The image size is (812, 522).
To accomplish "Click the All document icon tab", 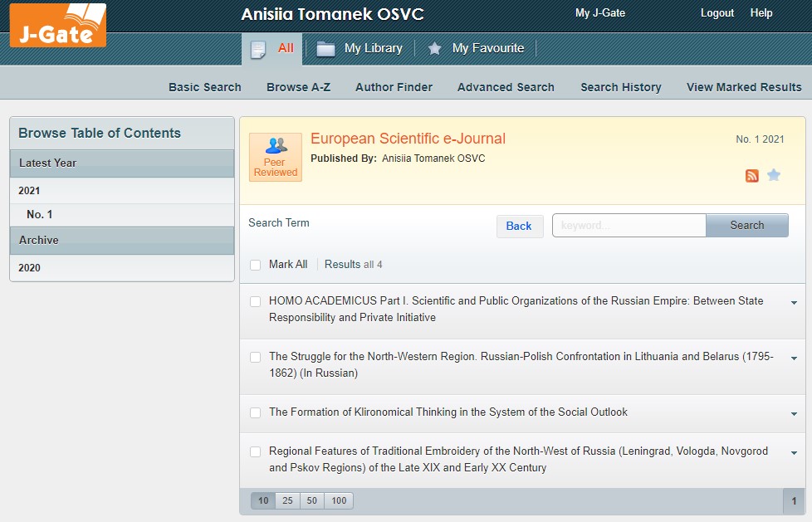I will coord(258,49).
